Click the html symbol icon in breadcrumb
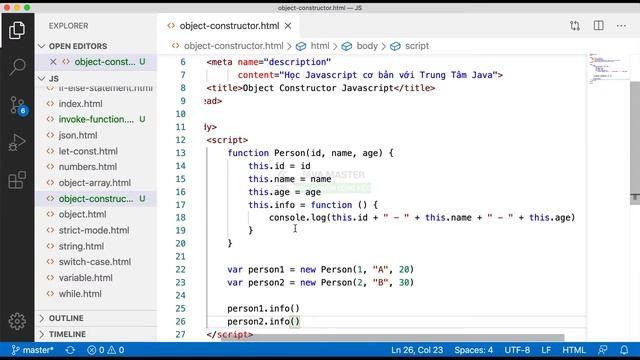The height and width of the screenshot is (360, 640). tap(301, 46)
